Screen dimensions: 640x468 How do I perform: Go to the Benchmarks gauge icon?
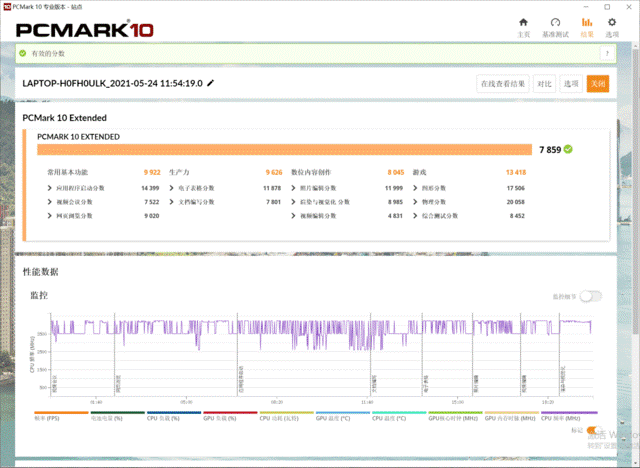[555, 22]
